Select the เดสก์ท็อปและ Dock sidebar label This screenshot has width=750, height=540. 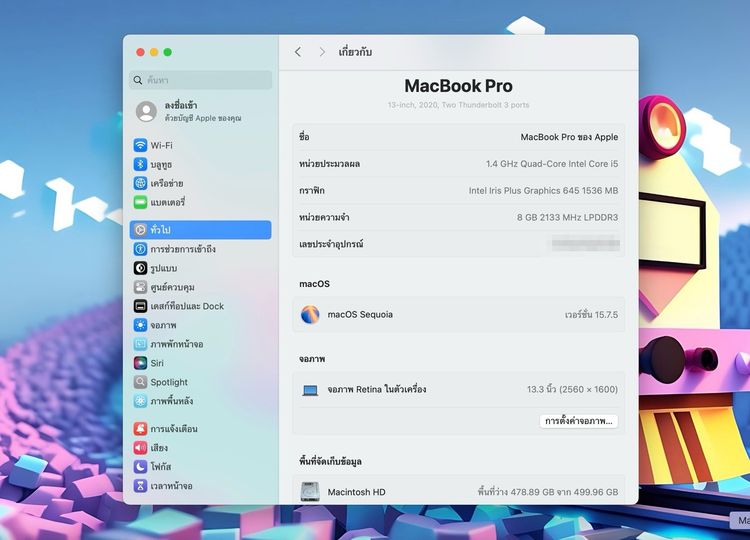(187, 306)
